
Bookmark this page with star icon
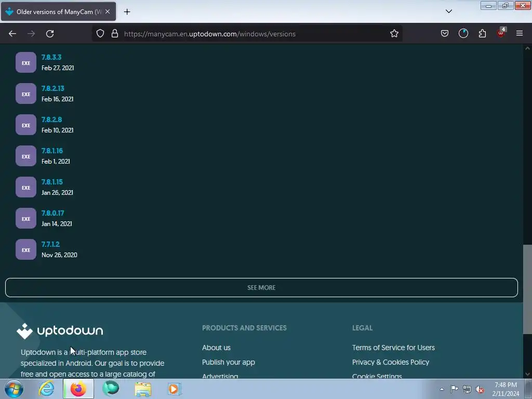click(394, 34)
